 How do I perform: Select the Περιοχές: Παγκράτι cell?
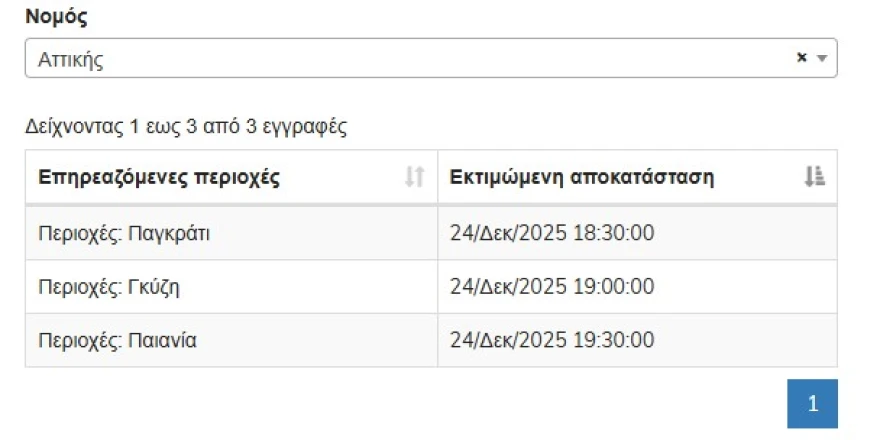[x=123, y=234]
